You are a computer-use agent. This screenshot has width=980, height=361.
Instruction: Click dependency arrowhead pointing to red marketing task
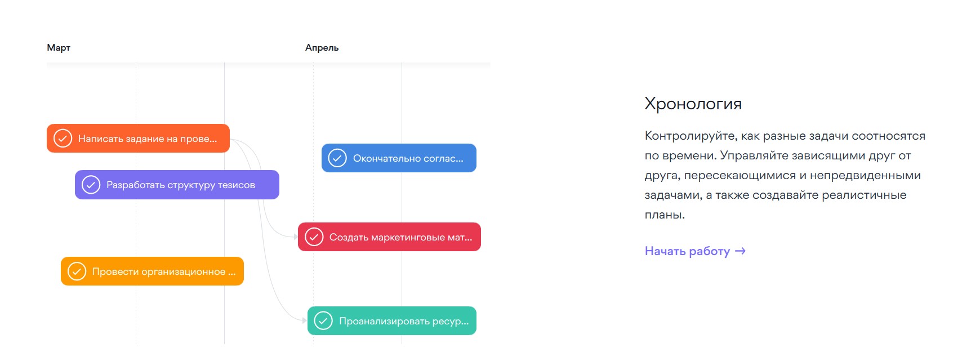296,237
